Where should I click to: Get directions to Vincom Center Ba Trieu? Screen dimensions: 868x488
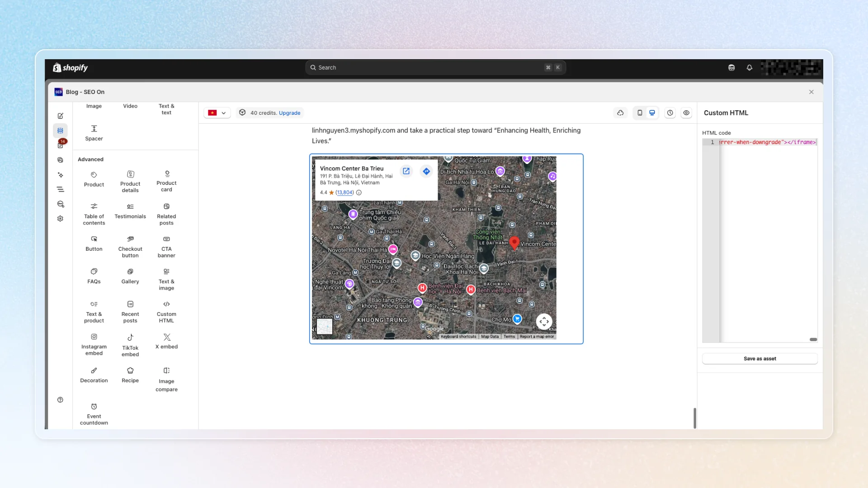[426, 171]
